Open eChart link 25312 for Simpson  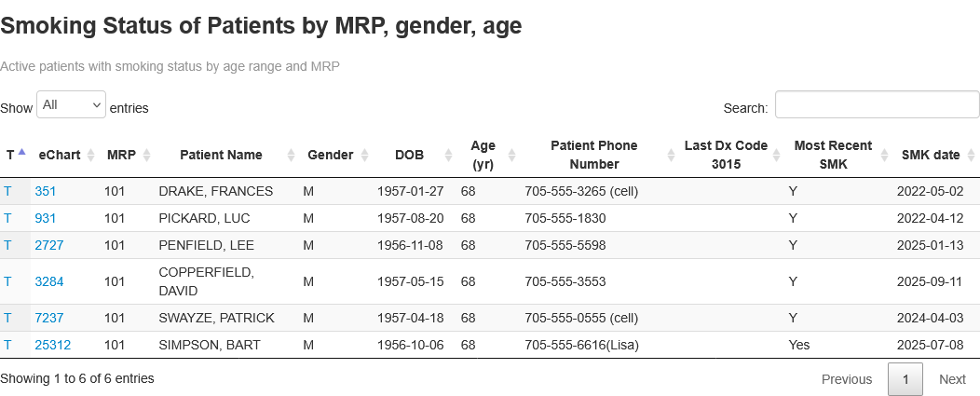tap(52, 345)
